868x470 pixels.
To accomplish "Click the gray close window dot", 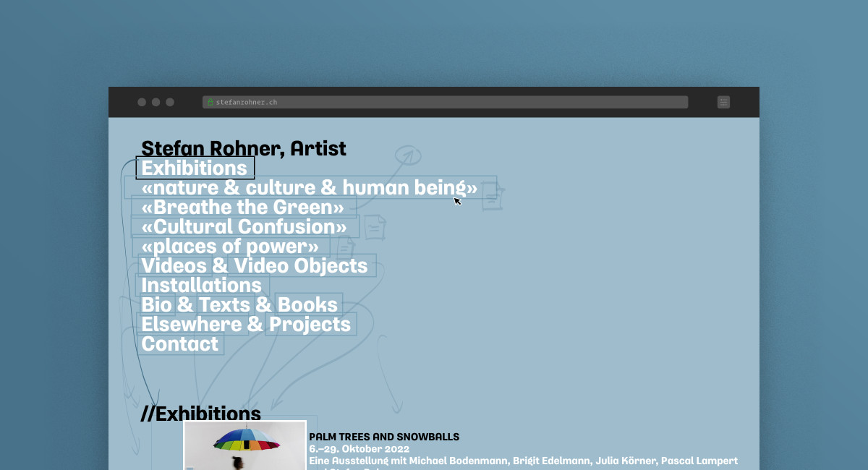I will pos(142,102).
